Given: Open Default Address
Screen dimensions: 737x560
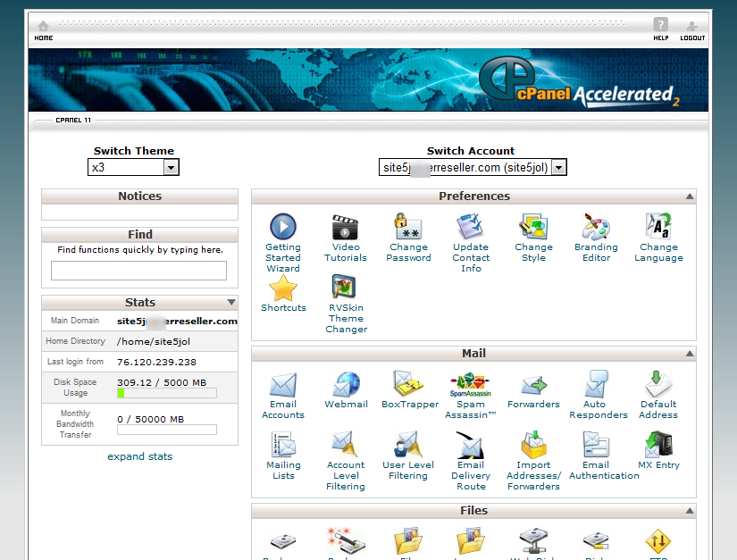Looking at the screenshot, I should click(658, 395).
